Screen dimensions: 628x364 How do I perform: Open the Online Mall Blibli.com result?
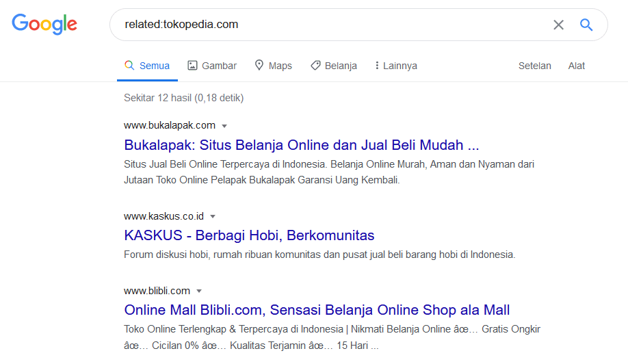click(317, 310)
